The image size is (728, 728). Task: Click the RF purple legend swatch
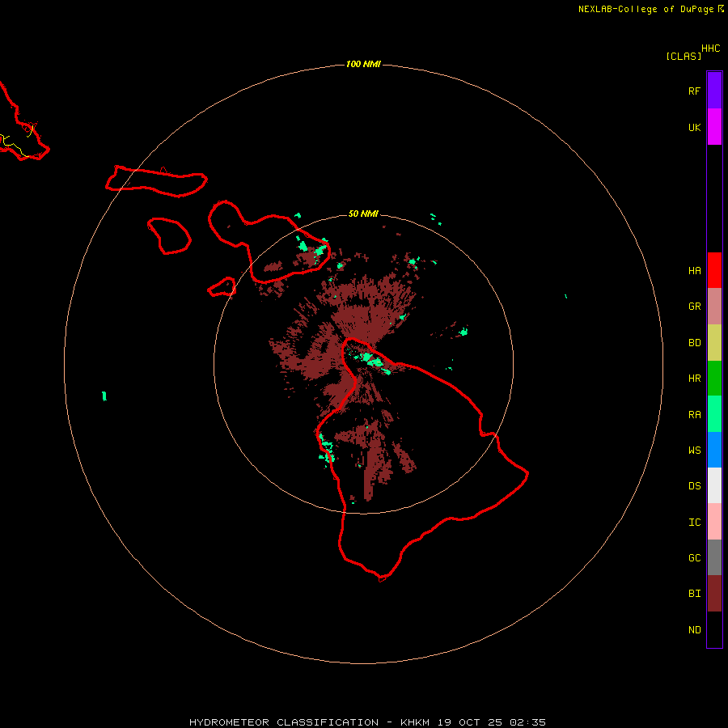[714, 91]
